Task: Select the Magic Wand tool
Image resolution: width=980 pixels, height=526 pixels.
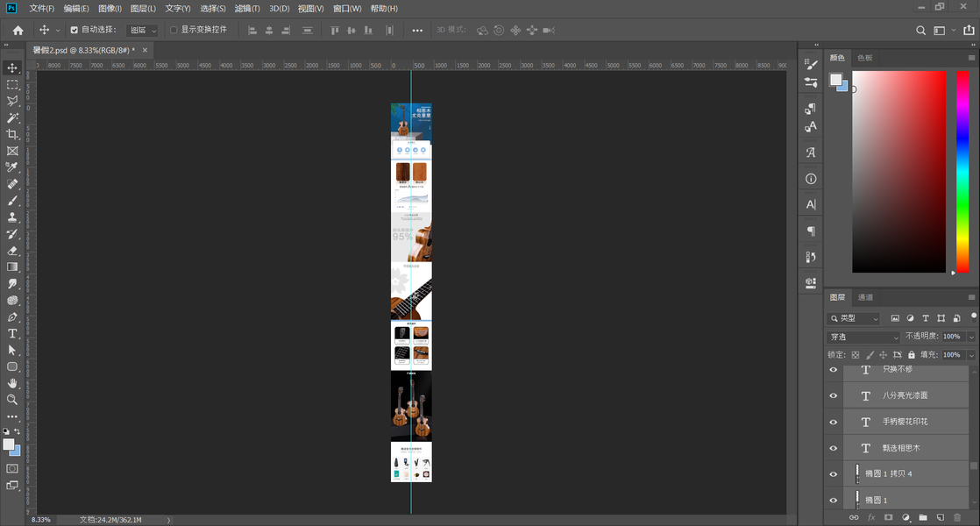Action: pyautogui.click(x=12, y=117)
